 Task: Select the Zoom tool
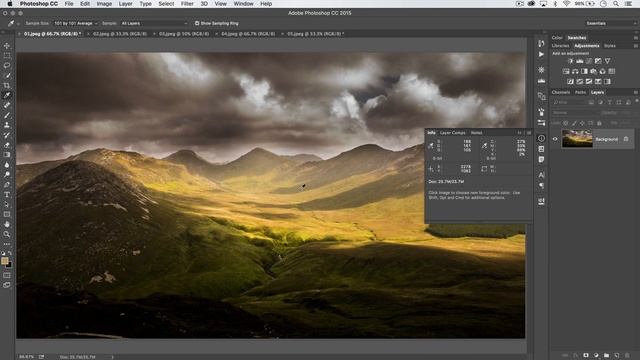coord(7,234)
